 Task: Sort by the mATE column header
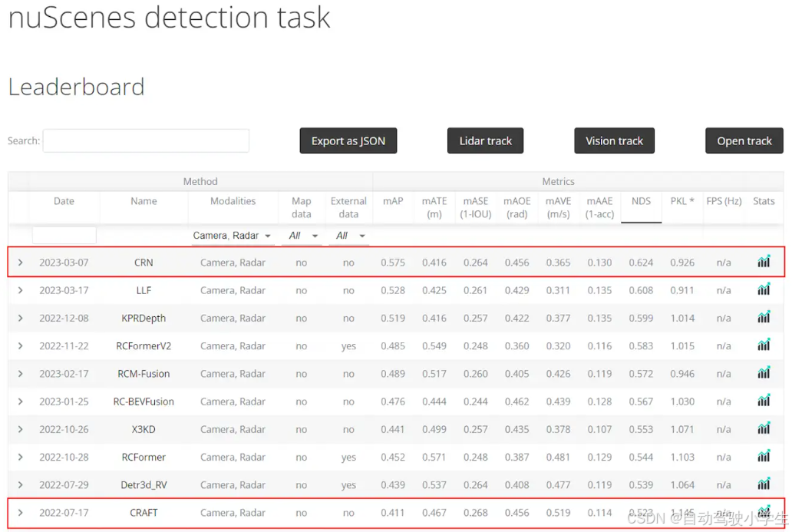click(434, 207)
